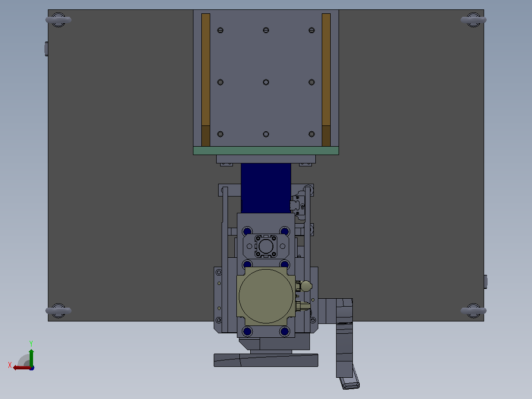
Task: Click the red X axis arrow of the triad
Action: (x=21, y=368)
